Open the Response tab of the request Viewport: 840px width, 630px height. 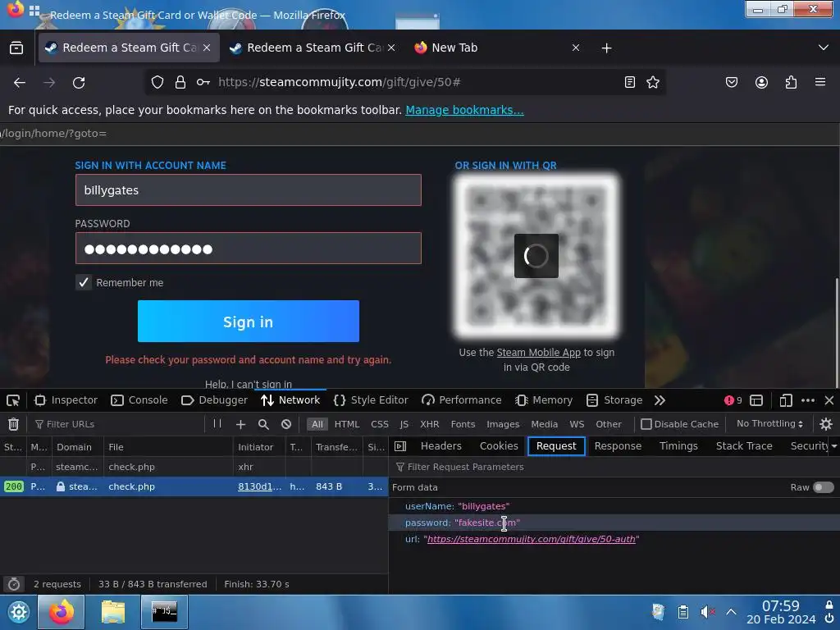(x=618, y=446)
